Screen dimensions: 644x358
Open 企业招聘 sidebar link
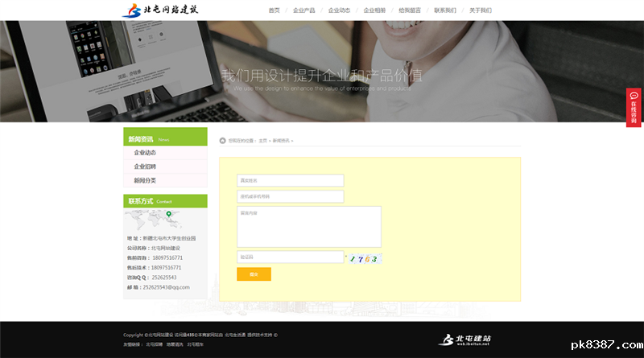(145, 167)
